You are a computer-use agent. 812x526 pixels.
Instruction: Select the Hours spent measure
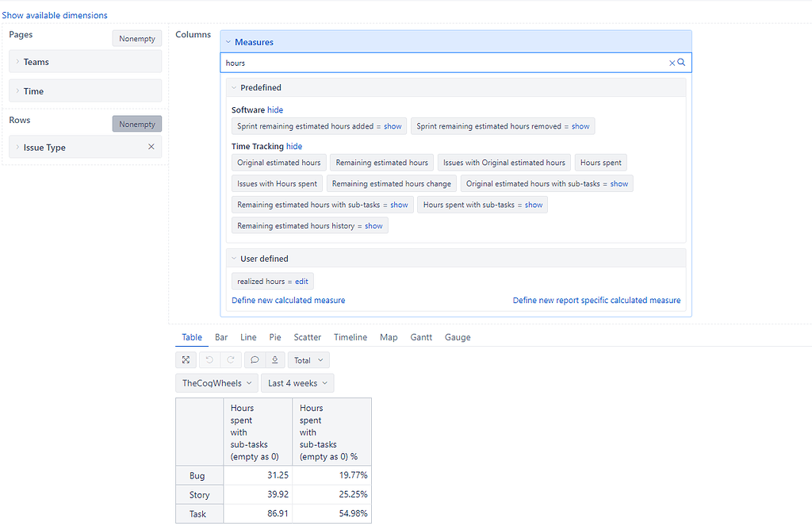600,163
